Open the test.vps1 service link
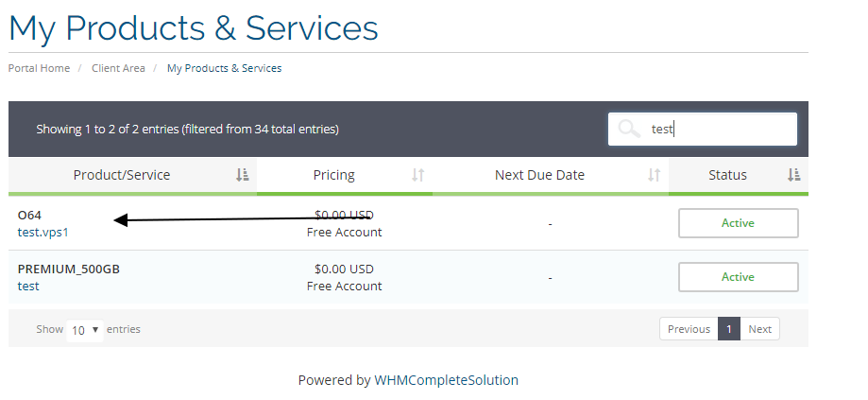 tap(43, 232)
